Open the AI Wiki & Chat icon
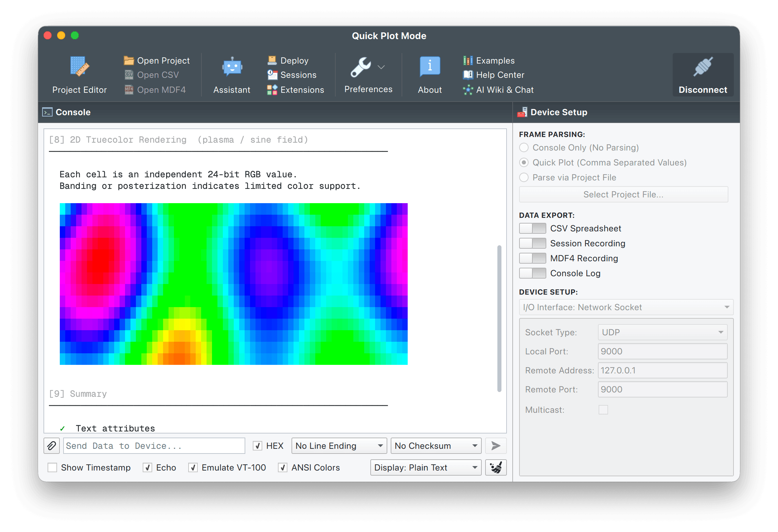This screenshot has height=532, width=778. (x=468, y=90)
